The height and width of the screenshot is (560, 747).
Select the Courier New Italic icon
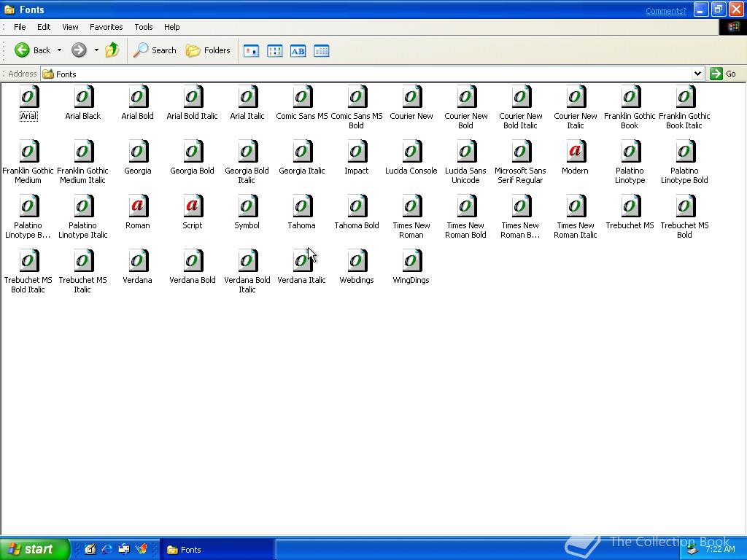[576, 97]
